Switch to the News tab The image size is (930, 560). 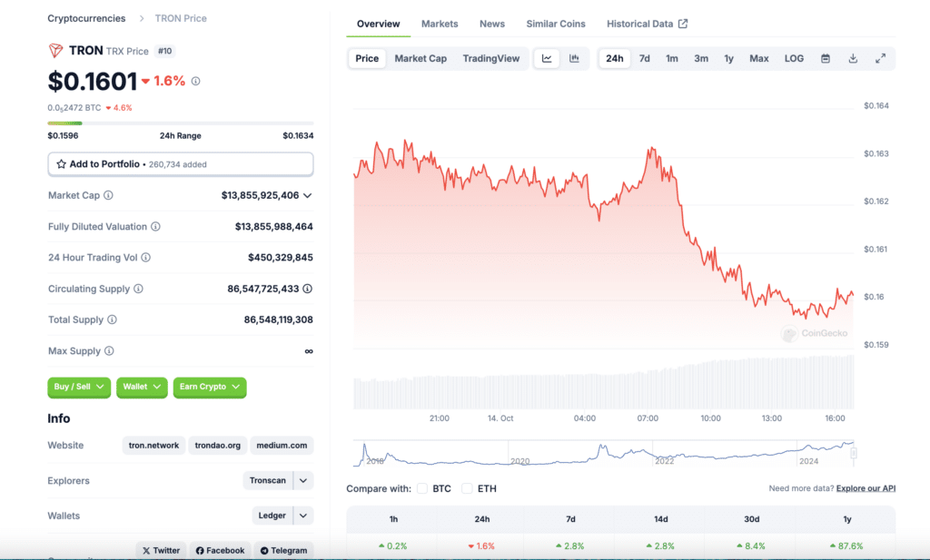(x=492, y=24)
